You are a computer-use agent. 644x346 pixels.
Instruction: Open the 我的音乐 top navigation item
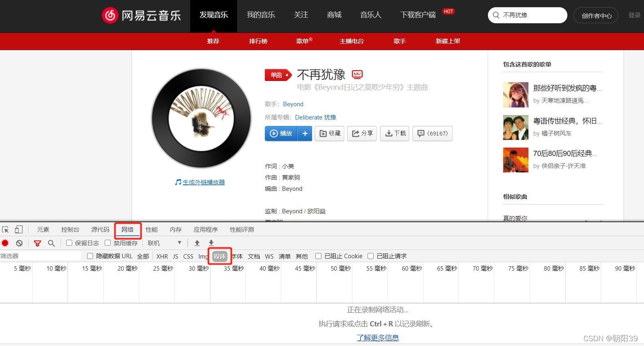[x=261, y=15]
